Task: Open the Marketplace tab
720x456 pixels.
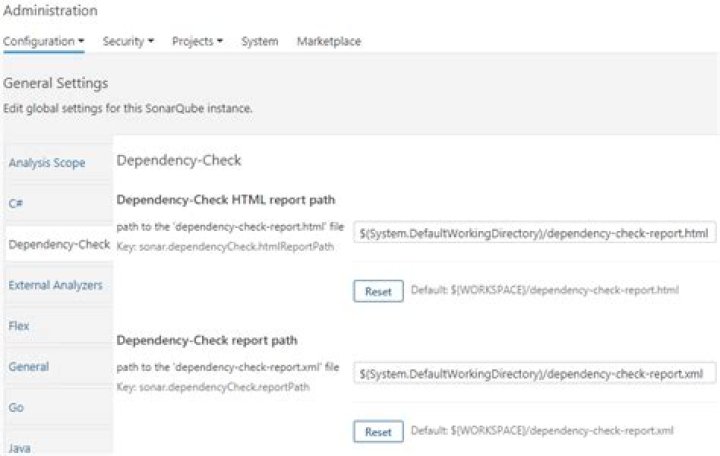Action: (329, 41)
